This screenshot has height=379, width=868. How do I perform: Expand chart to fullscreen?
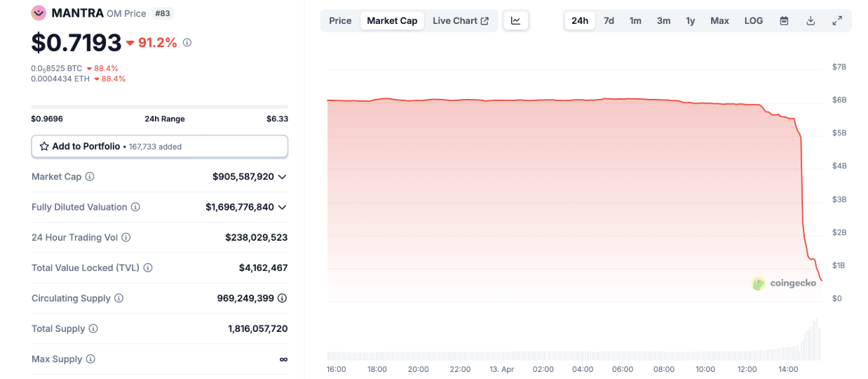pos(837,20)
